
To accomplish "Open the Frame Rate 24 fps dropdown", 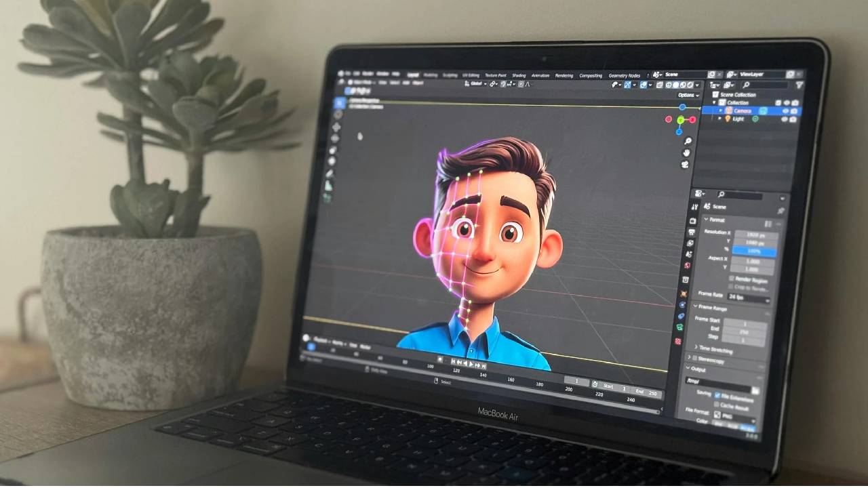I will pyautogui.click(x=749, y=298).
